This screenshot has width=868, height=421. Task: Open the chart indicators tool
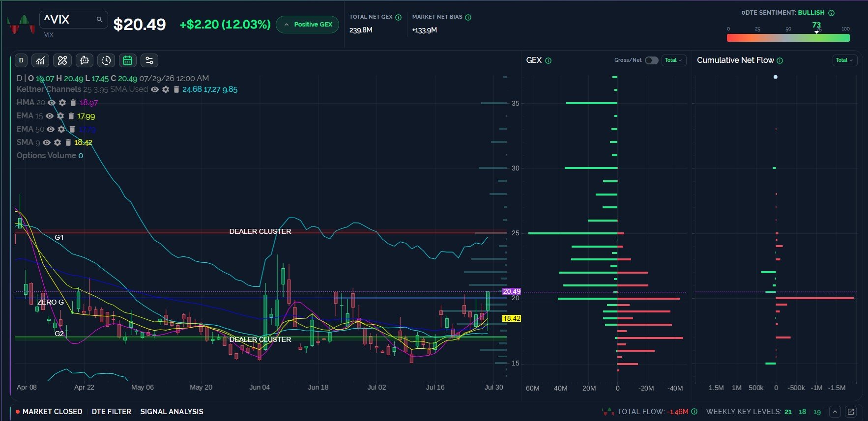point(40,60)
